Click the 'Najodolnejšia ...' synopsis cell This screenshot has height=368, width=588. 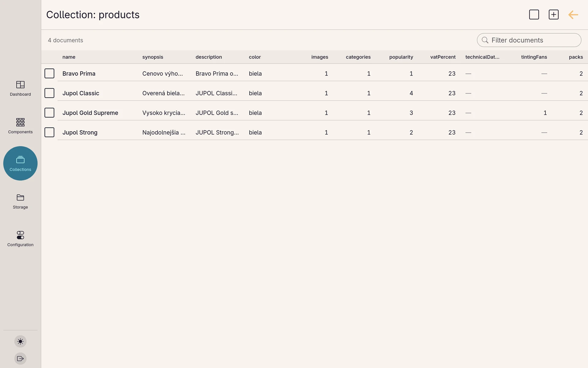pyautogui.click(x=164, y=132)
